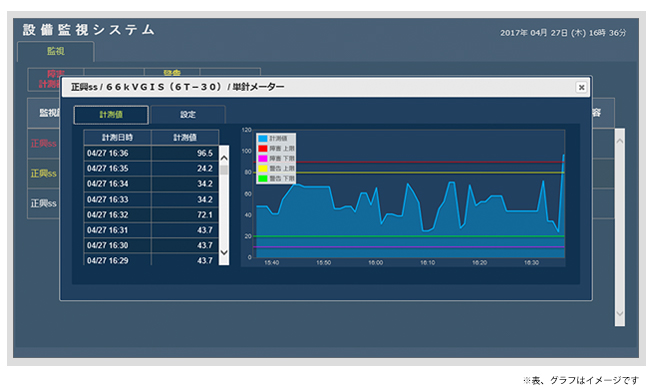Viewport: 653px width, 390px height.
Task: Select row 04/27 16:36
Action: pos(151,153)
